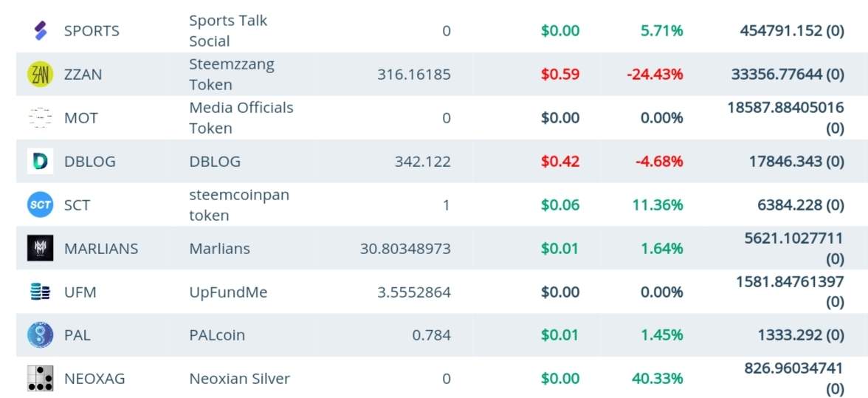The width and height of the screenshot is (868, 398).
Task: Open the SPORTS symbol link
Action: pyautogui.click(x=92, y=30)
